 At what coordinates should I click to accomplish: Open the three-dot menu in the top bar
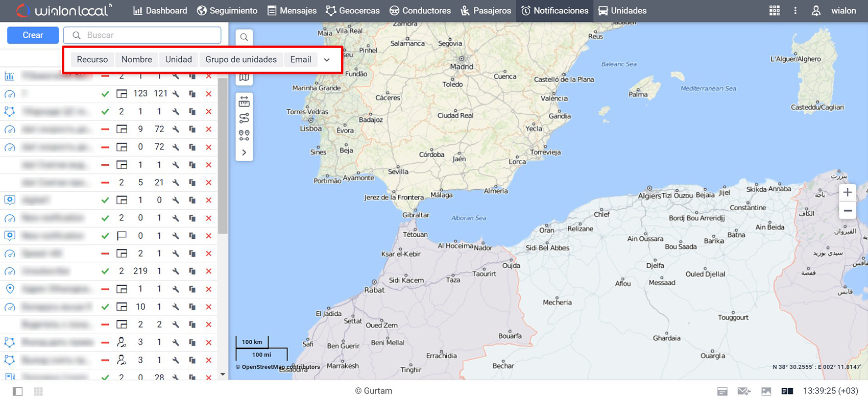[795, 11]
